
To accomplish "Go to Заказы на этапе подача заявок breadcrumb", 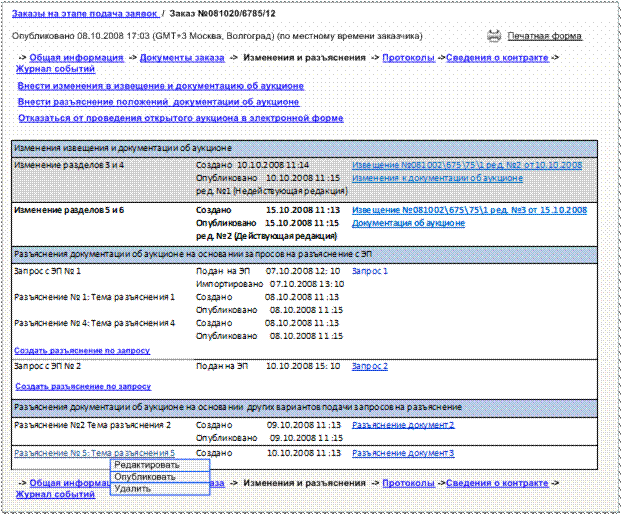I will click(85, 14).
